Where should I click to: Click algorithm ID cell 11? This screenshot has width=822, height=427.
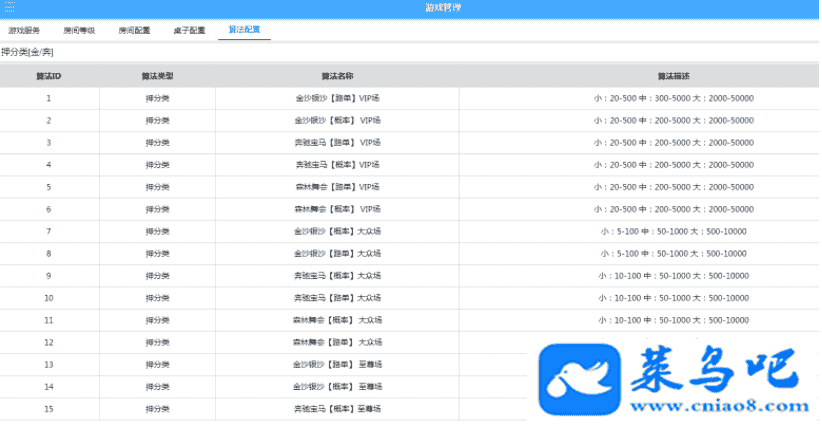(49, 320)
